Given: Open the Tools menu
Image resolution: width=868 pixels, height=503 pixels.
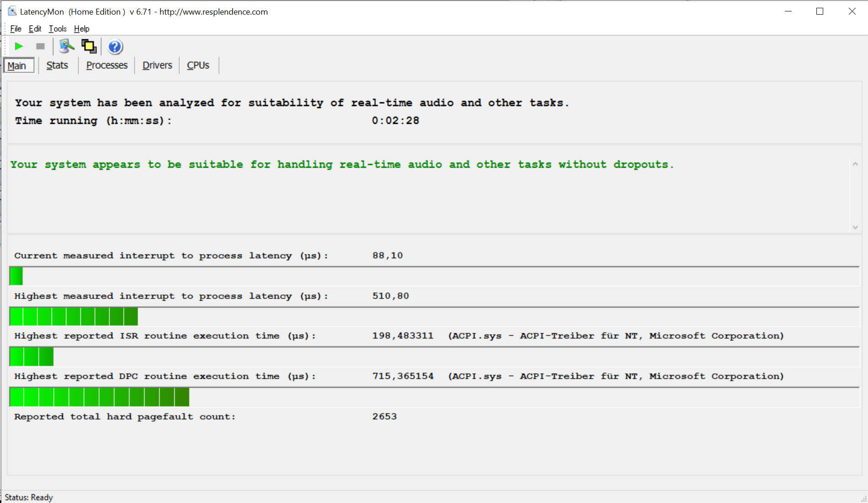Looking at the screenshot, I should [58, 29].
